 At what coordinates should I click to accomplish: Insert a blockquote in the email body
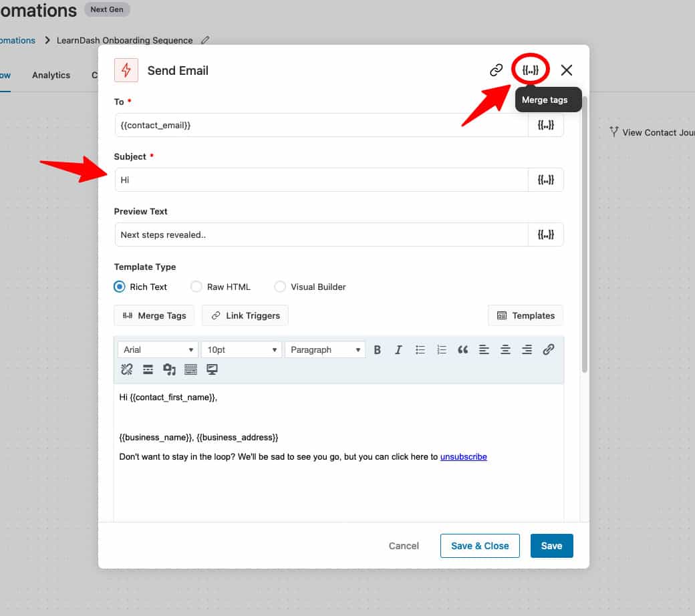tap(463, 349)
